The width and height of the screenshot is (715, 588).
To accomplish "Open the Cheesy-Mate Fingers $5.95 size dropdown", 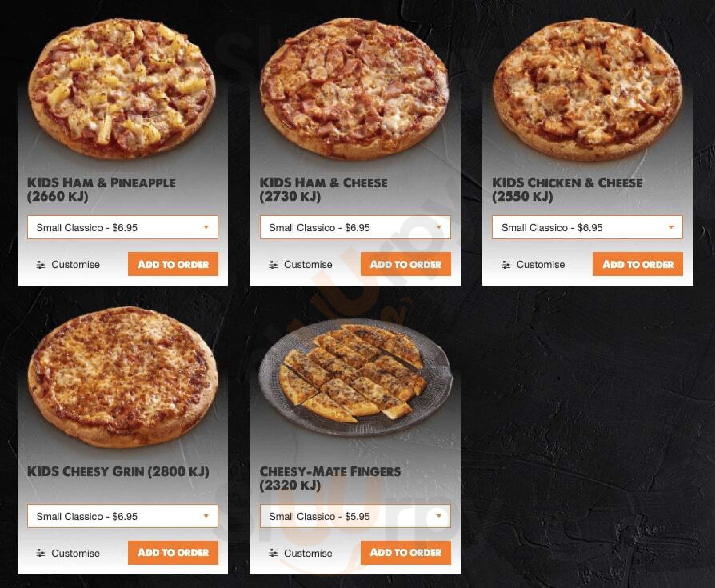I will tap(355, 516).
